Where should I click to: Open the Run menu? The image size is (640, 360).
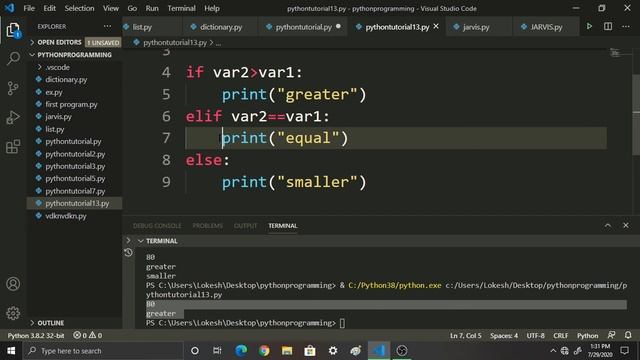(152, 8)
